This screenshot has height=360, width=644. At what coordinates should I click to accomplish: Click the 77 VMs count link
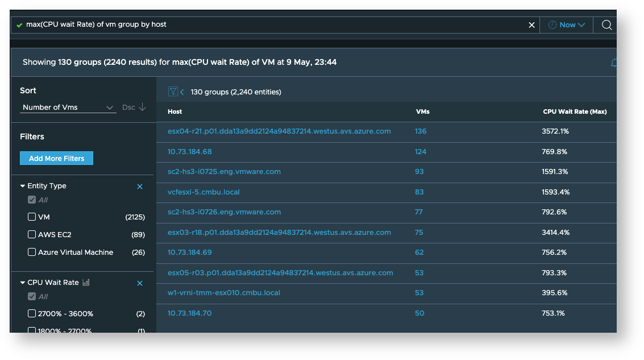[x=419, y=212]
